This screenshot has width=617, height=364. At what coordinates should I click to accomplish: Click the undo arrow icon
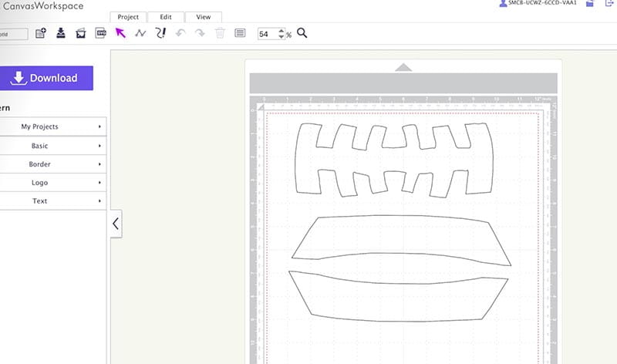tap(180, 33)
